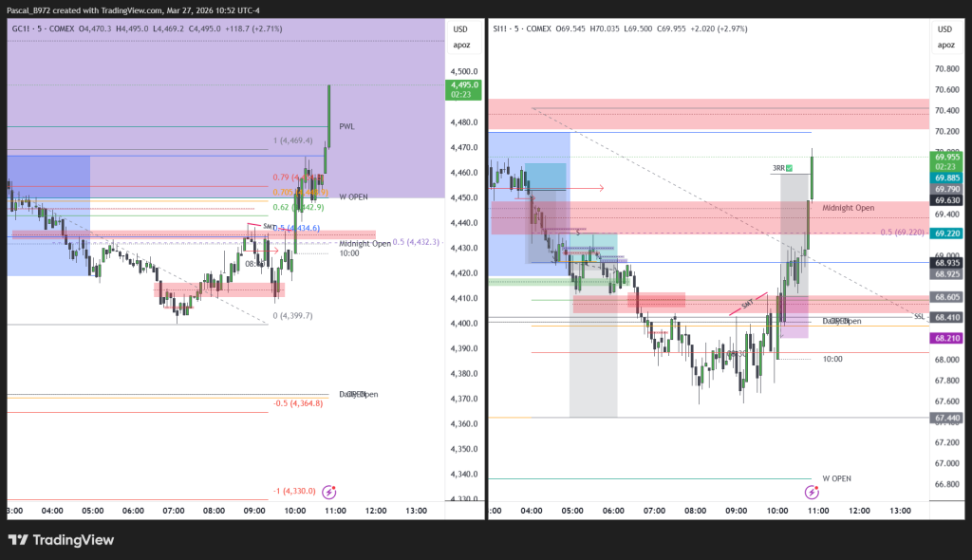Select the Midnight Open label on silver chart

(x=848, y=208)
